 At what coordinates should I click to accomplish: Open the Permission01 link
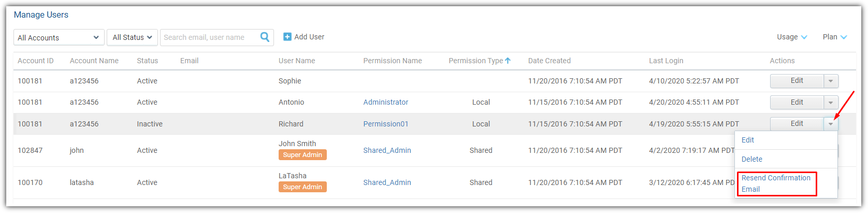pyautogui.click(x=386, y=124)
